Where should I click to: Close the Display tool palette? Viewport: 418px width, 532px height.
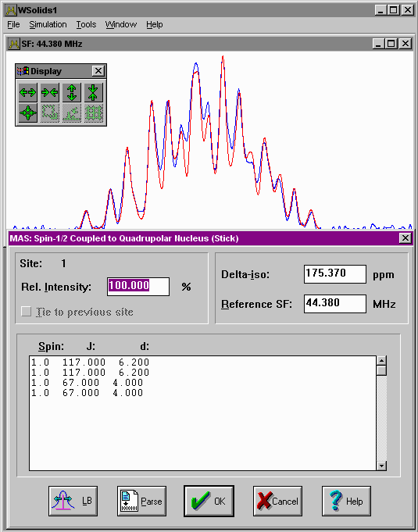(x=98, y=71)
